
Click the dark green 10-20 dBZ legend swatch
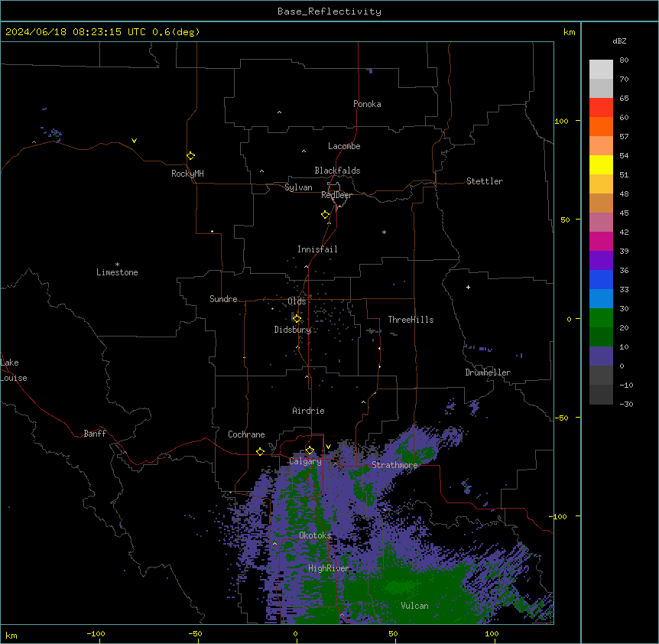coord(601,337)
